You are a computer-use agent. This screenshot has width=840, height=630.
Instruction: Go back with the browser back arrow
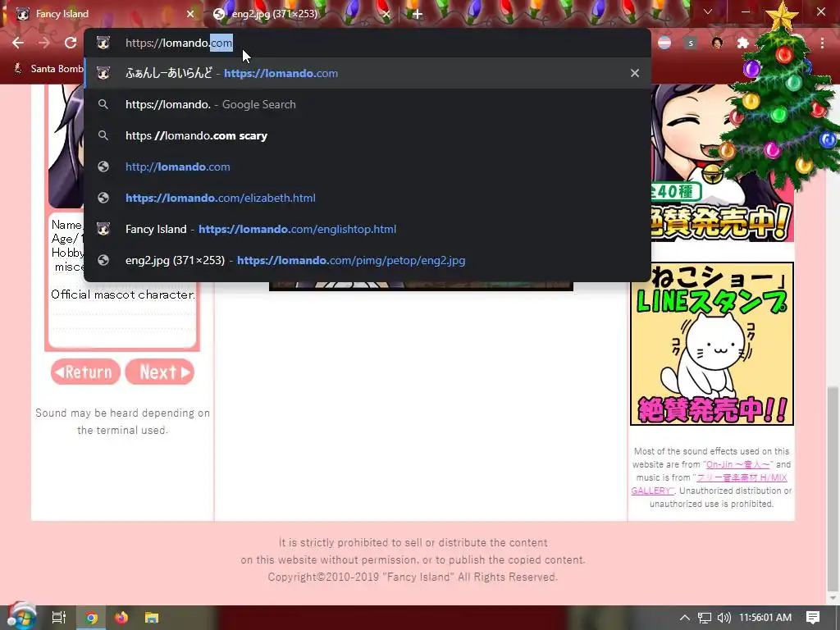click(18, 43)
